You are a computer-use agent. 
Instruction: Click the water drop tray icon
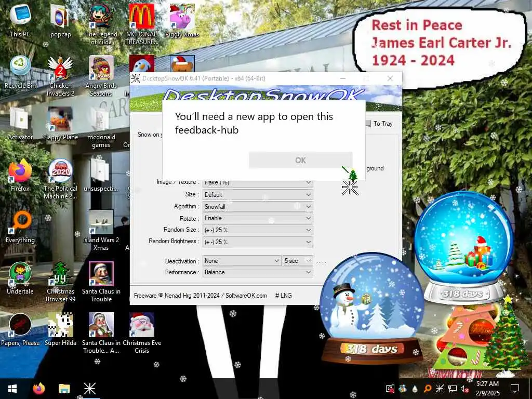coord(415,389)
